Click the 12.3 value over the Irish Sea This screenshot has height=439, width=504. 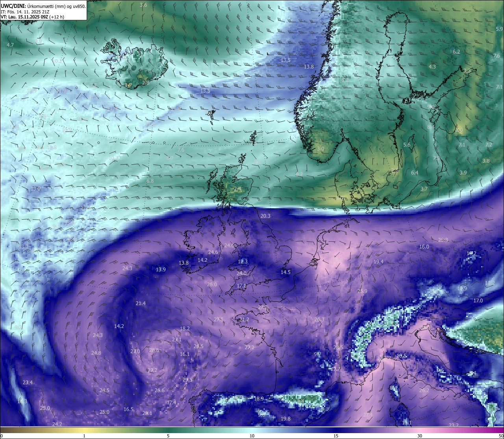[243, 261]
